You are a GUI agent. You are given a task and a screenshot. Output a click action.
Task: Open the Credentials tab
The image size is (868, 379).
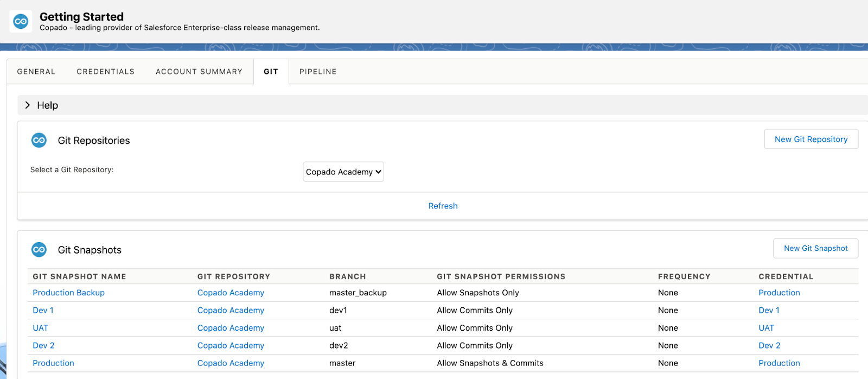coord(106,72)
